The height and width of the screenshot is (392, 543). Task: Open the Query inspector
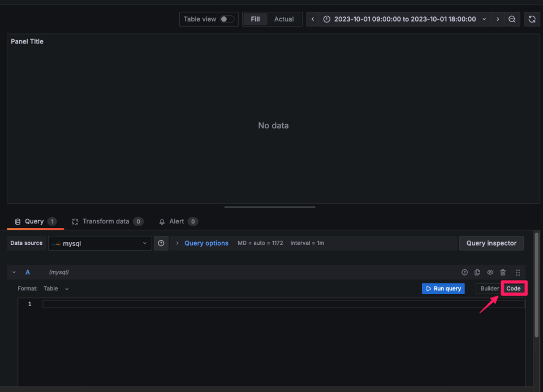coord(491,243)
